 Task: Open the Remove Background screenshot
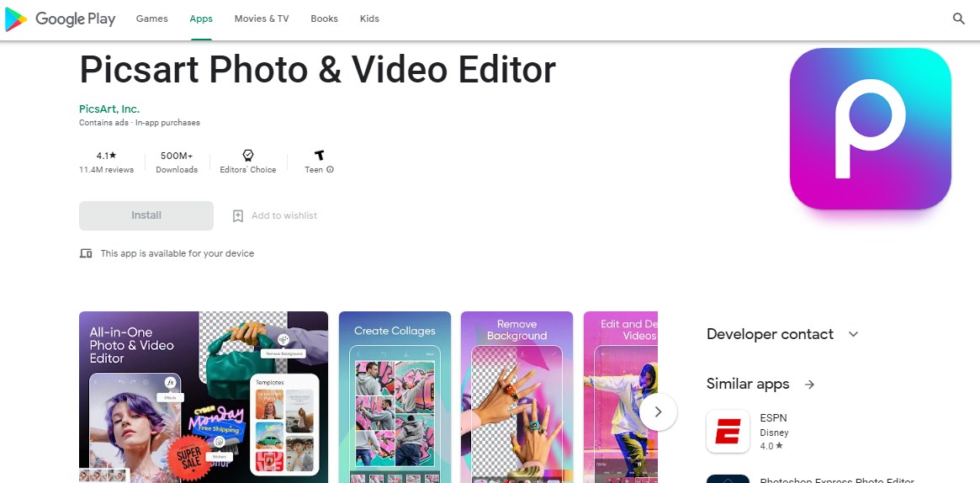pyautogui.click(x=516, y=397)
